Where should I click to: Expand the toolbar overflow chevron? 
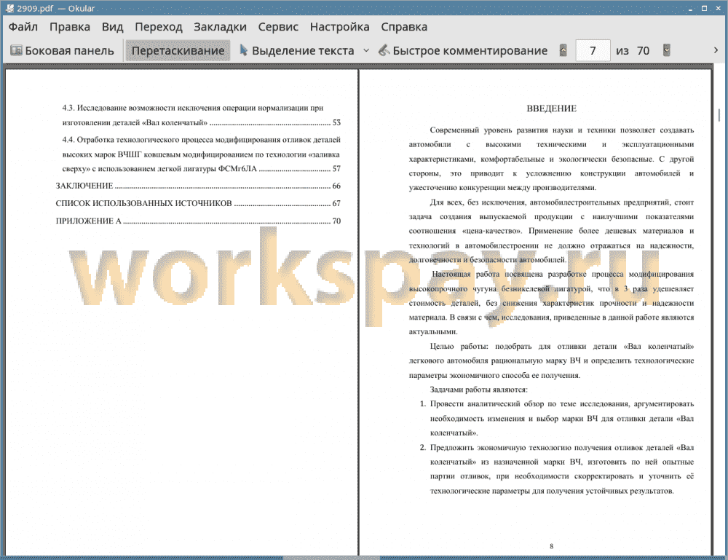click(x=716, y=50)
